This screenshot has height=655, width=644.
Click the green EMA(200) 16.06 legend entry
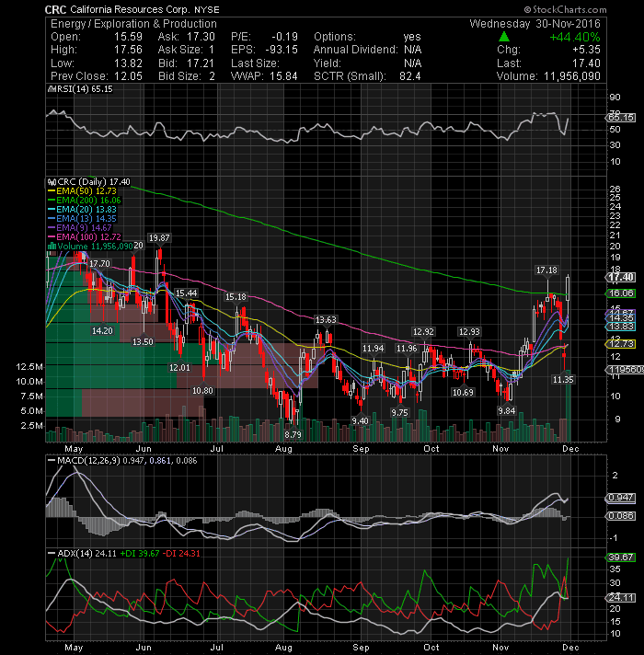click(x=85, y=201)
